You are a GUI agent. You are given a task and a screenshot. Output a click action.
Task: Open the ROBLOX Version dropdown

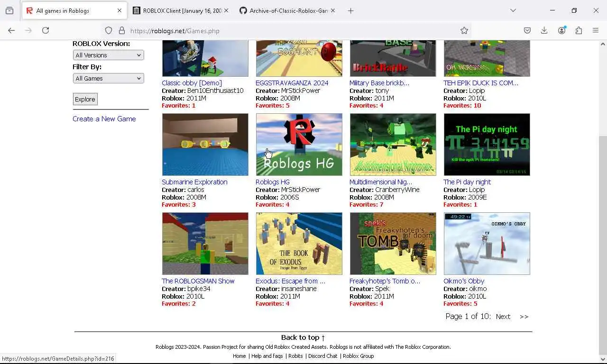(x=109, y=55)
